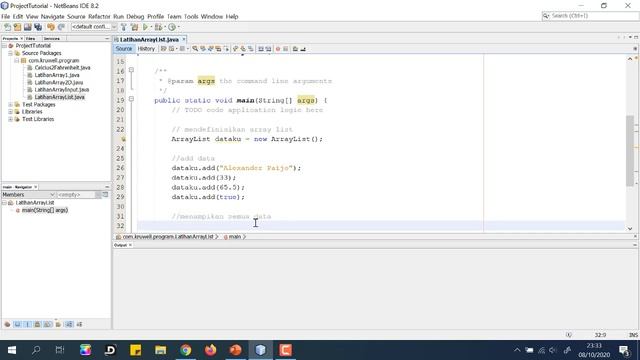Click the Build Project hammer icon
The height and width of the screenshot is (360, 640).
[x=124, y=27]
